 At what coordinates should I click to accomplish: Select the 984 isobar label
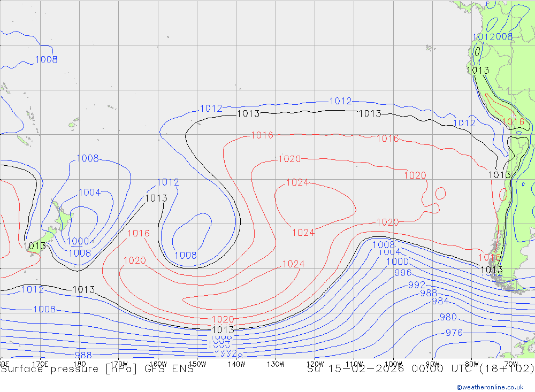[x=440, y=301]
